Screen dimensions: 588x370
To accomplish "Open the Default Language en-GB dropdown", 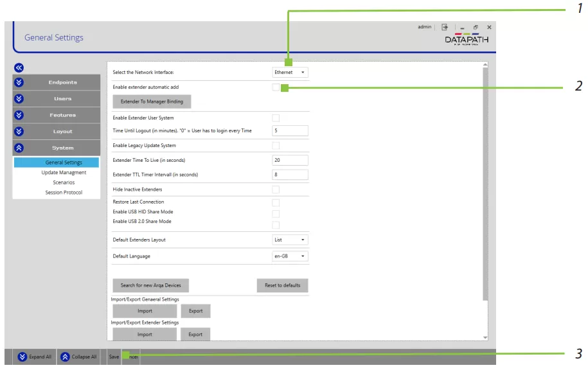I will pos(290,256).
